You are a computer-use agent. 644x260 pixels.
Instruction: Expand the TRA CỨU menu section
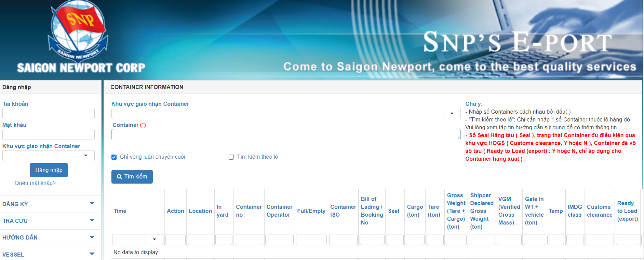coord(50,221)
